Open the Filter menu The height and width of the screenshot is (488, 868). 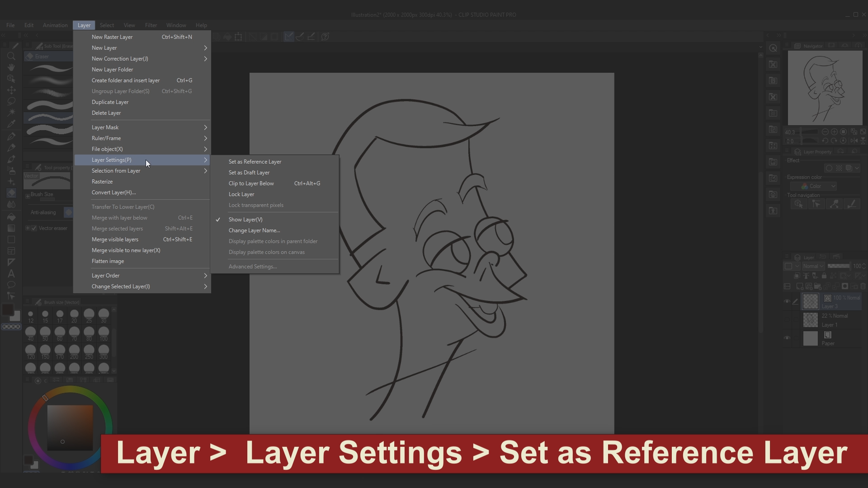tap(151, 25)
